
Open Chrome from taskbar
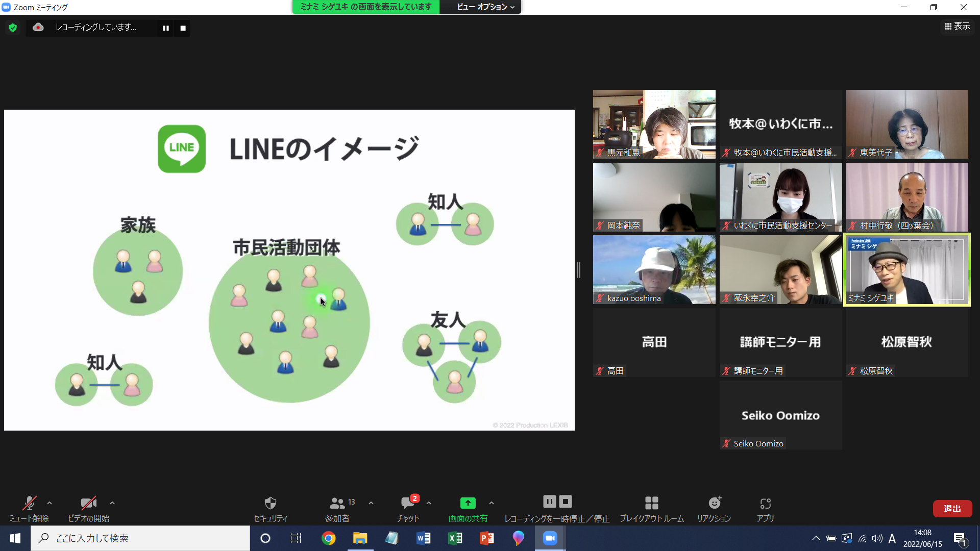pos(329,538)
